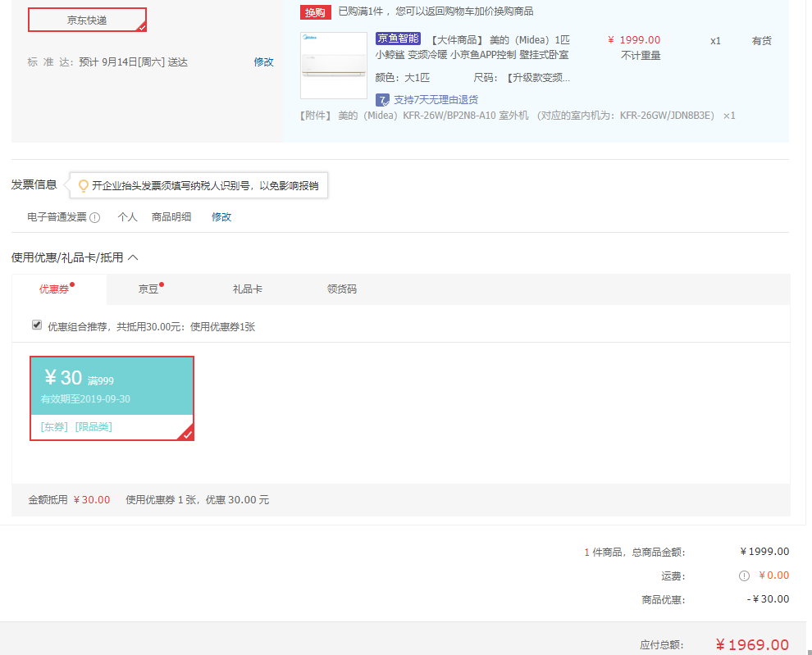Click 金额抵用 ¥30.00 amount
The width and height of the screenshot is (812, 655).
pos(92,500)
